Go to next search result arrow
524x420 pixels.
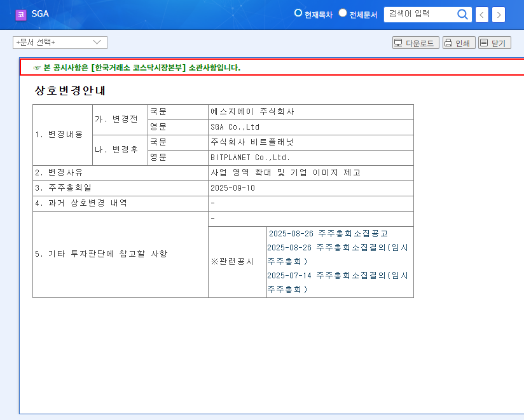point(499,15)
